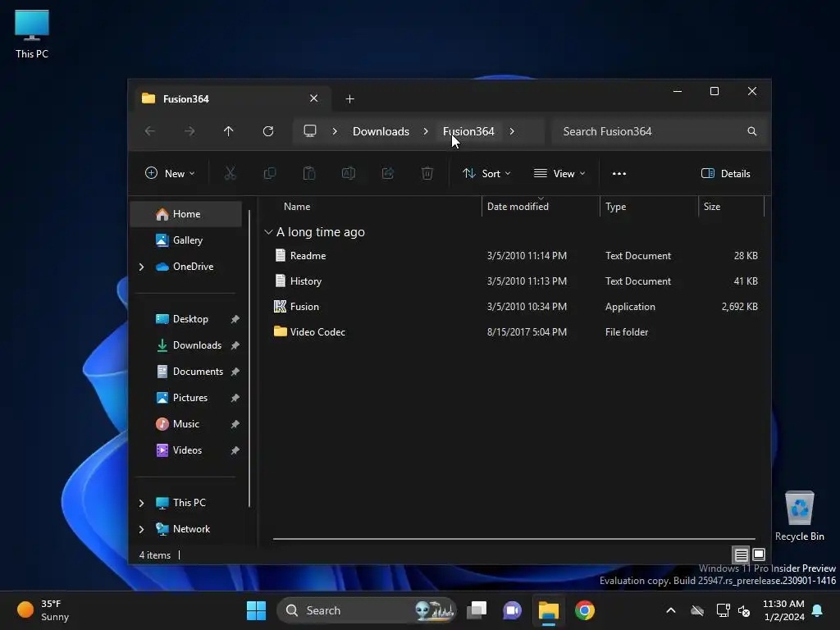Switch to large thumbnails view icon in status bar
Viewport: 840px width, 630px height.
[759, 555]
